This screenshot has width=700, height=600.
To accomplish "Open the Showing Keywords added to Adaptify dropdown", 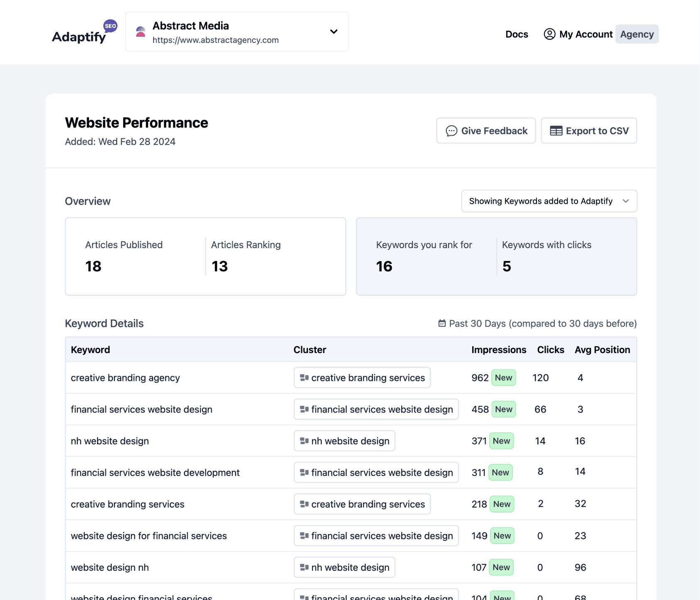I will tap(549, 201).
